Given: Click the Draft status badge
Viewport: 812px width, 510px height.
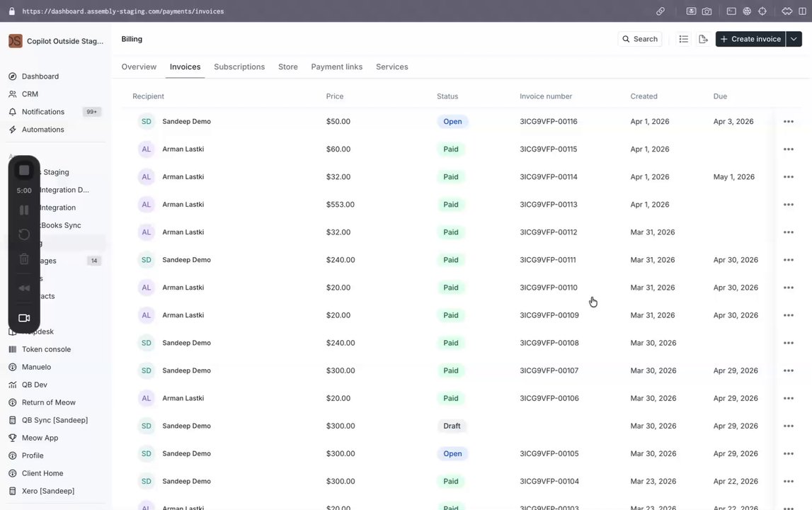Looking at the screenshot, I should coord(452,426).
